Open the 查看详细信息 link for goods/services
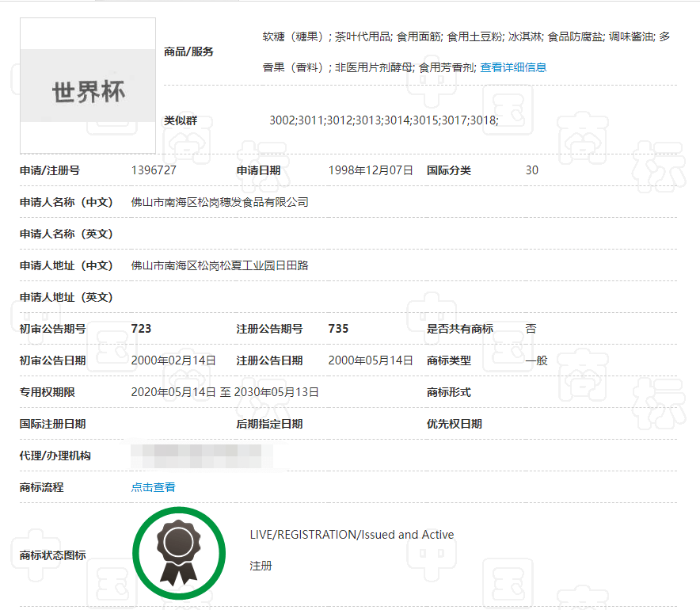 (513, 68)
